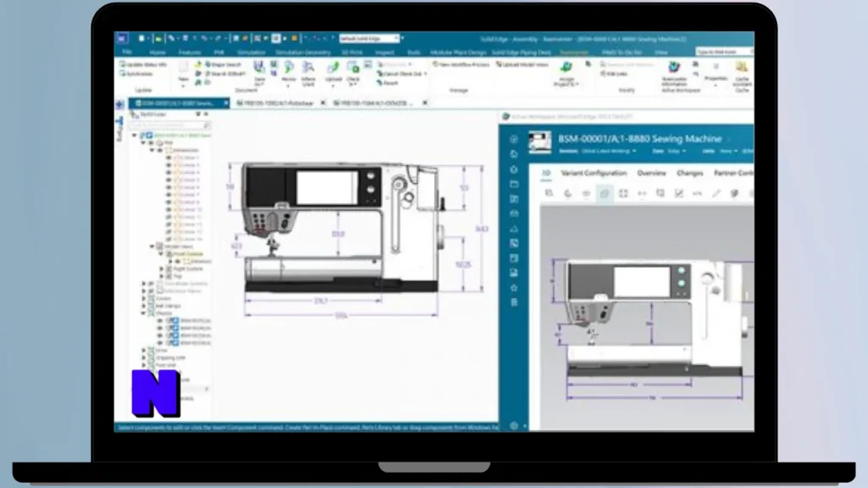Expand the Right Custom view node
Image resolution: width=868 pixels, height=488 pixels.
[162, 269]
